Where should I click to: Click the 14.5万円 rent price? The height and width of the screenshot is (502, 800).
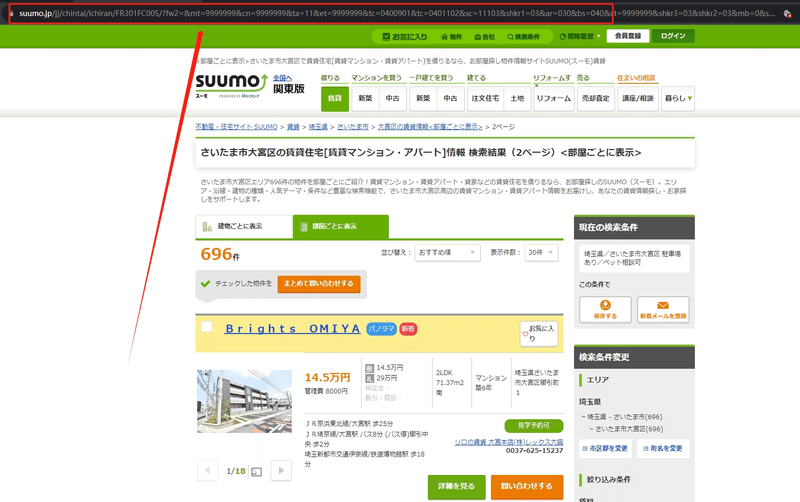(328, 378)
